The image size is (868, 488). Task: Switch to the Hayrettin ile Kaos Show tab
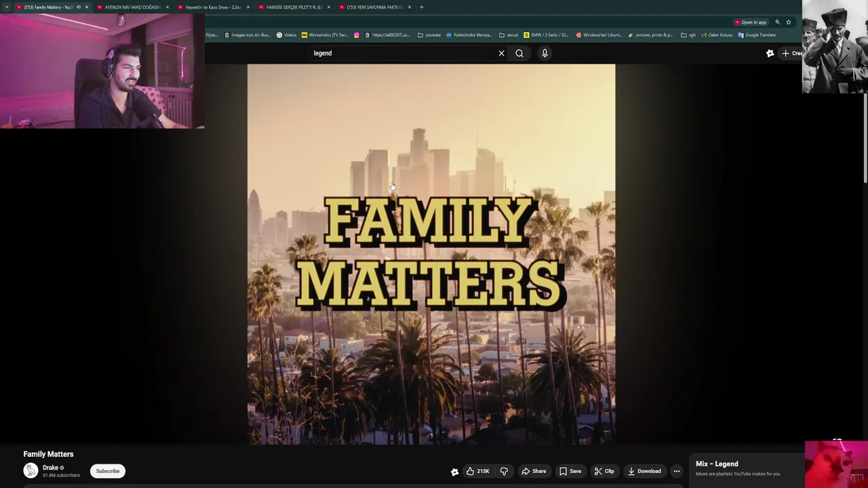213,7
